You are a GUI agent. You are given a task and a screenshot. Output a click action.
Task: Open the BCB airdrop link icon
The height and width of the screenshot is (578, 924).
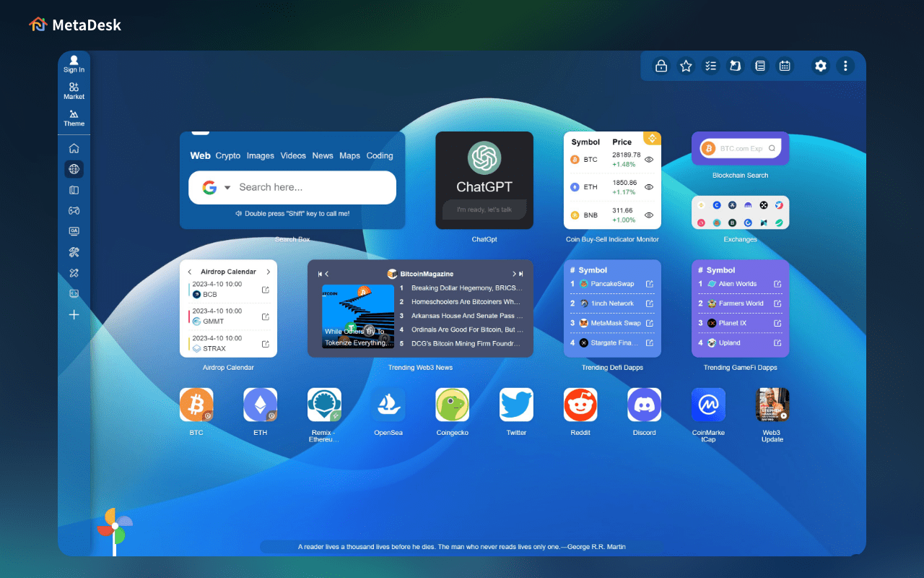266,290
